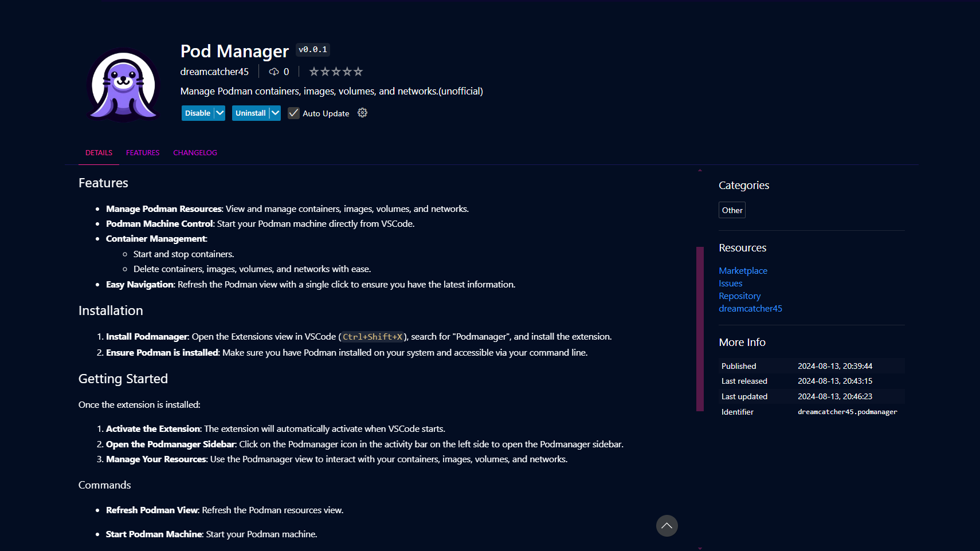
Task: Click 'Easy Navigation' feature text
Action: 140,285
